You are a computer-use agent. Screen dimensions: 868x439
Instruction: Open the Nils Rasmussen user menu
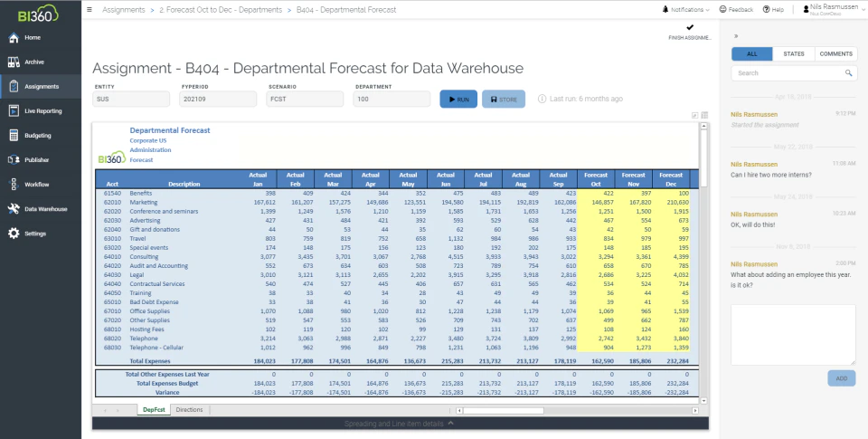833,9
